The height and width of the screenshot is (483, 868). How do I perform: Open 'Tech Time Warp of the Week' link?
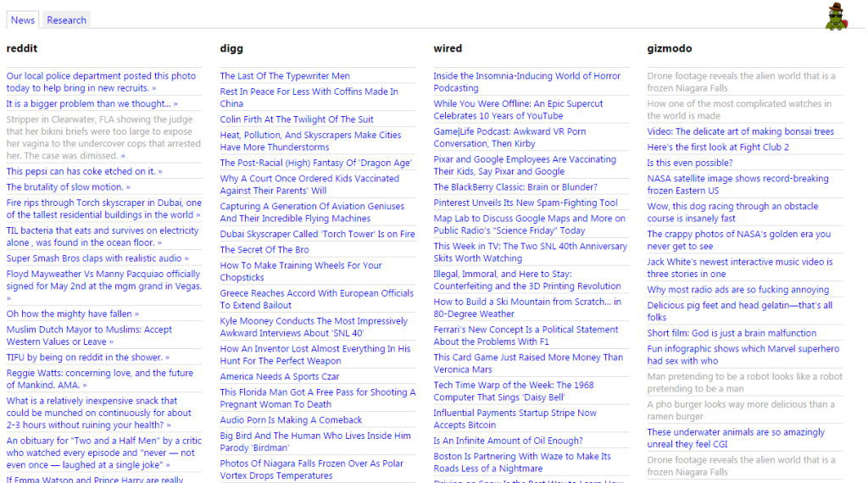pyautogui.click(x=513, y=391)
